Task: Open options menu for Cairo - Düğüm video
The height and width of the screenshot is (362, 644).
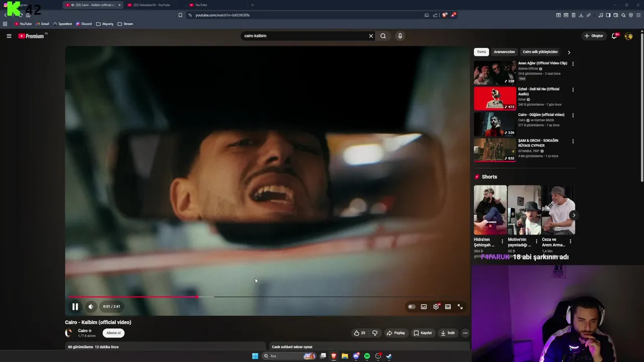Action: click(573, 115)
